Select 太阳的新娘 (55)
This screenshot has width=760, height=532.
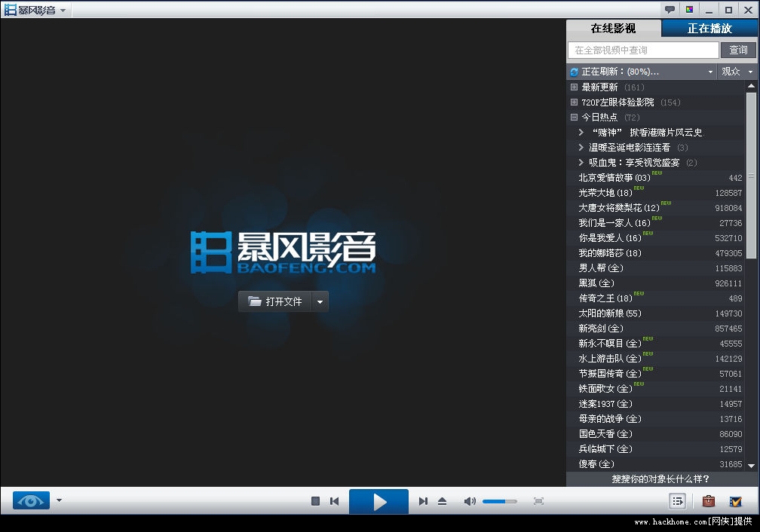click(655, 313)
